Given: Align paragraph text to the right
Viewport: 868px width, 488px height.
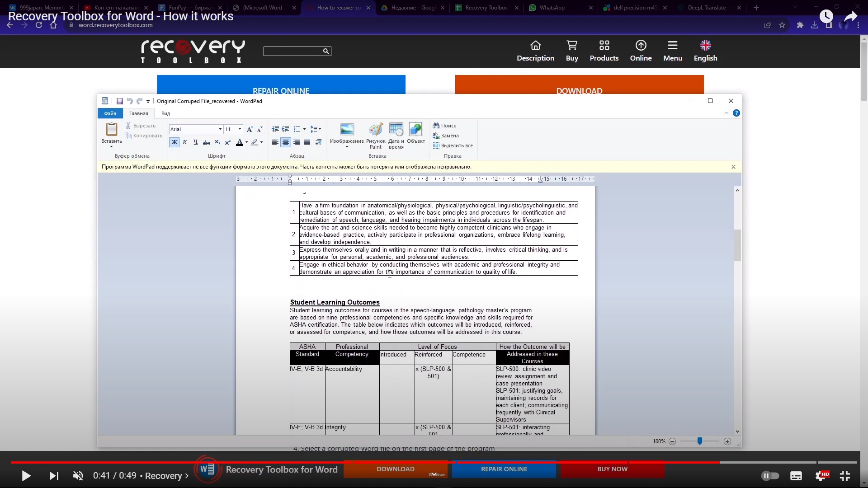Looking at the screenshot, I should pos(297,142).
